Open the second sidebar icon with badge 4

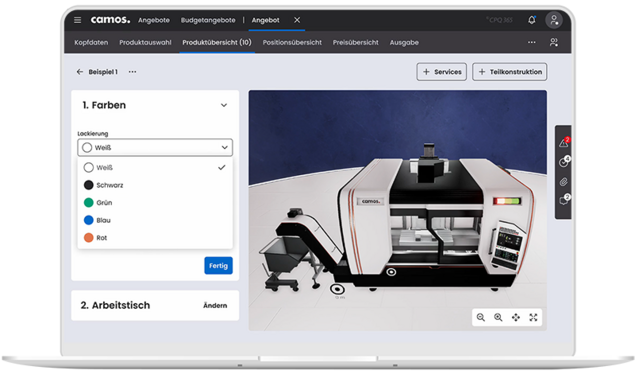coord(564,162)
